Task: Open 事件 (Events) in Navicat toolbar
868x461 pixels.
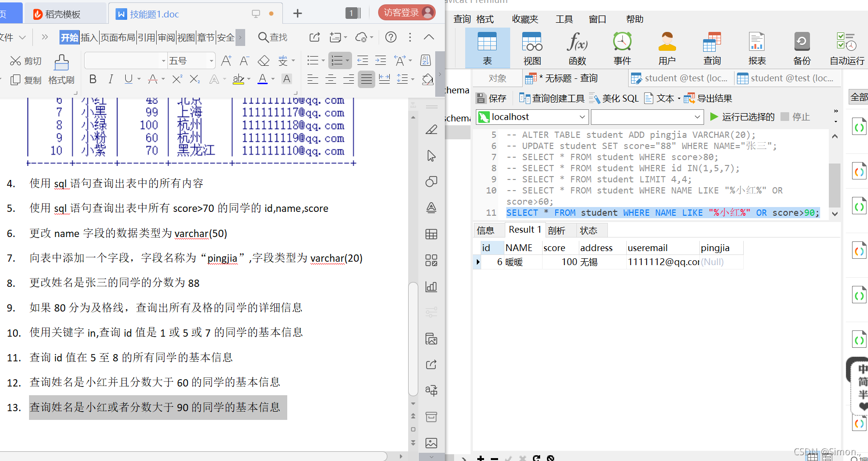Action: (x=622, y=48)
